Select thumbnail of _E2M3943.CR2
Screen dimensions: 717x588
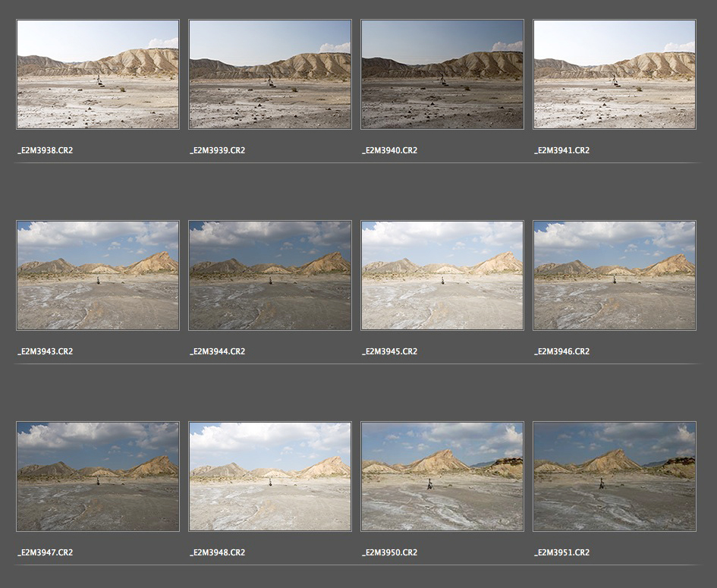coord(98,275)
